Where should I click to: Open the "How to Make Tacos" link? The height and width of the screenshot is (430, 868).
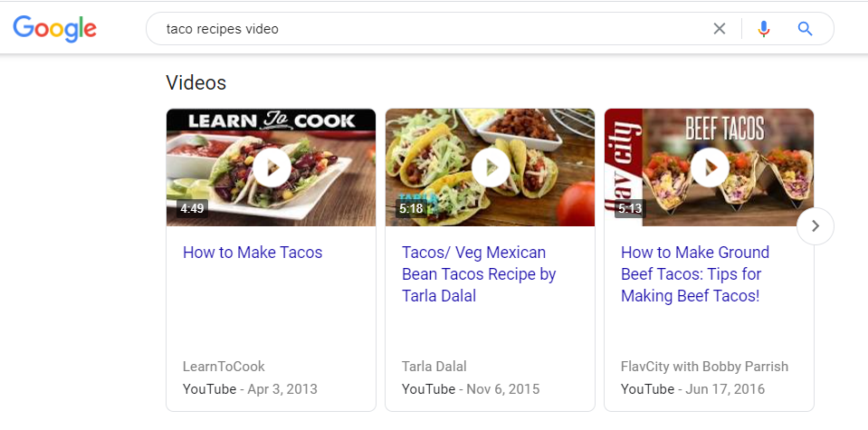[253, 253]
